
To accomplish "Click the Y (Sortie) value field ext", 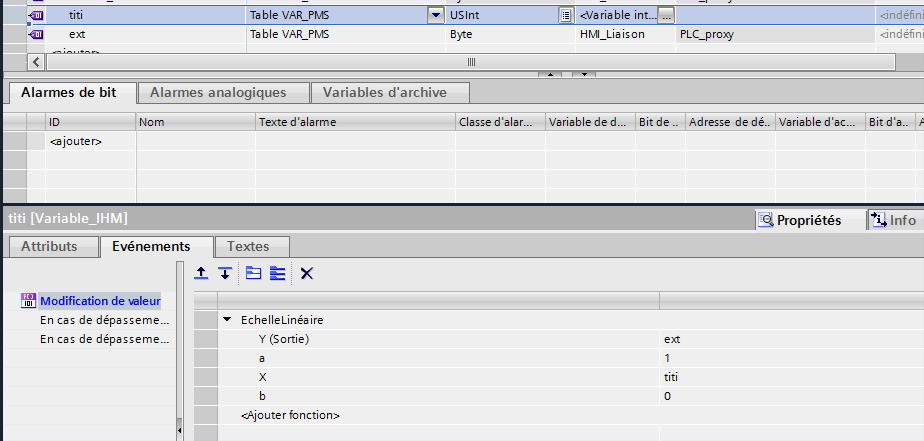I will [672, 339].
